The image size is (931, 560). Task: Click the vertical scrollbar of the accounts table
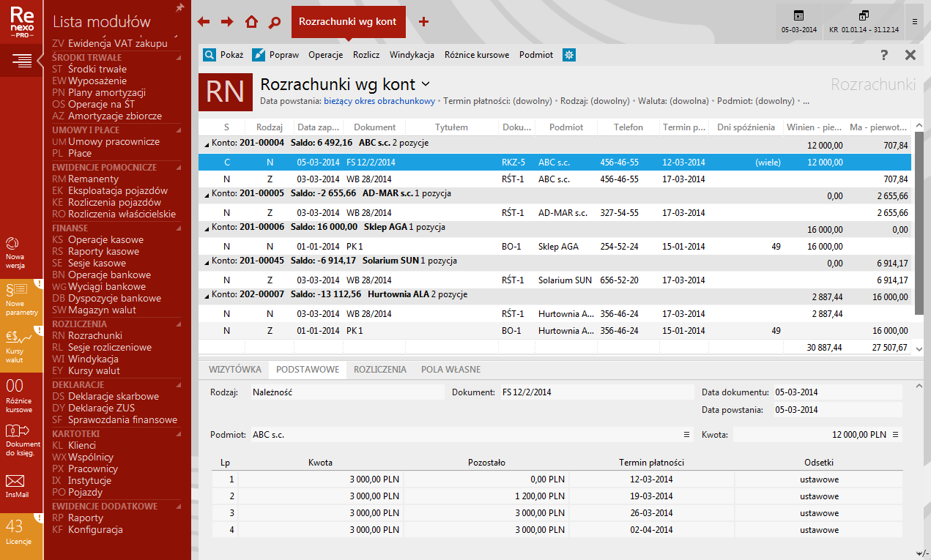tap(919, 220)
